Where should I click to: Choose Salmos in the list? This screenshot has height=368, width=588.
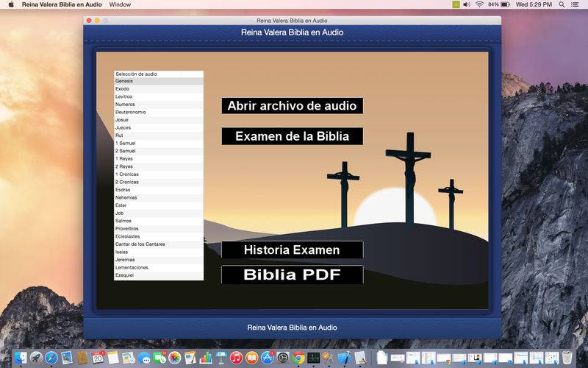pos(159,221)
